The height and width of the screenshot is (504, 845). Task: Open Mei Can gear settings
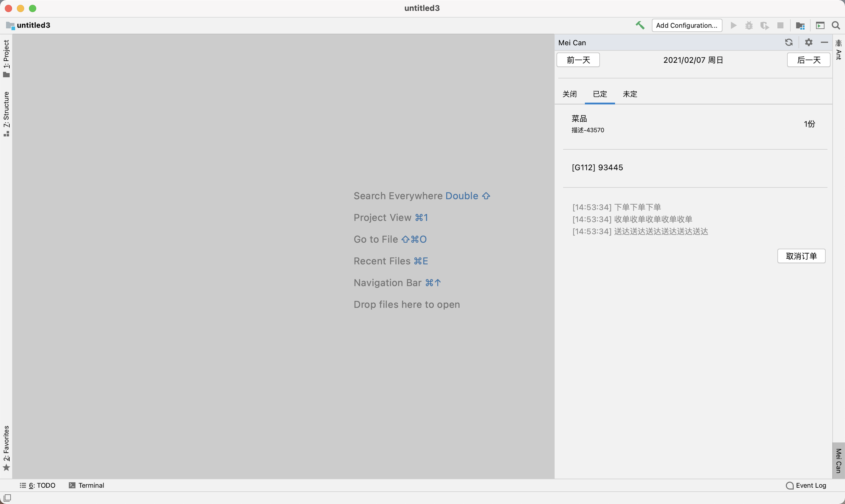tap(809, 43)
